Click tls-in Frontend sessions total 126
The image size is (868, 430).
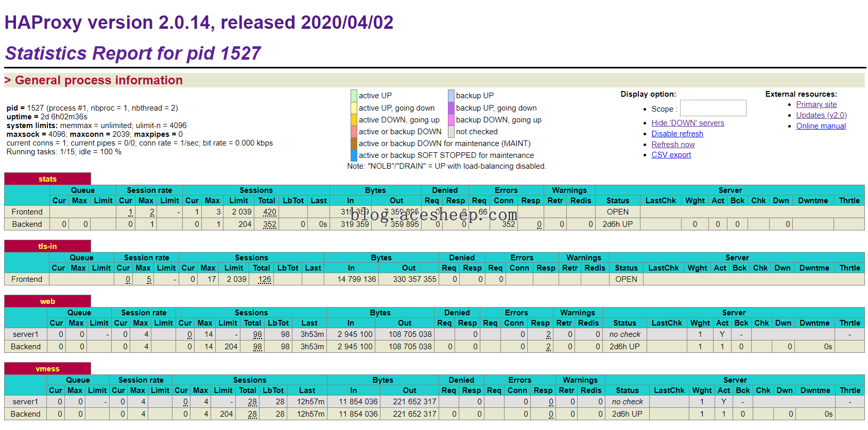(x=265, y=279)
